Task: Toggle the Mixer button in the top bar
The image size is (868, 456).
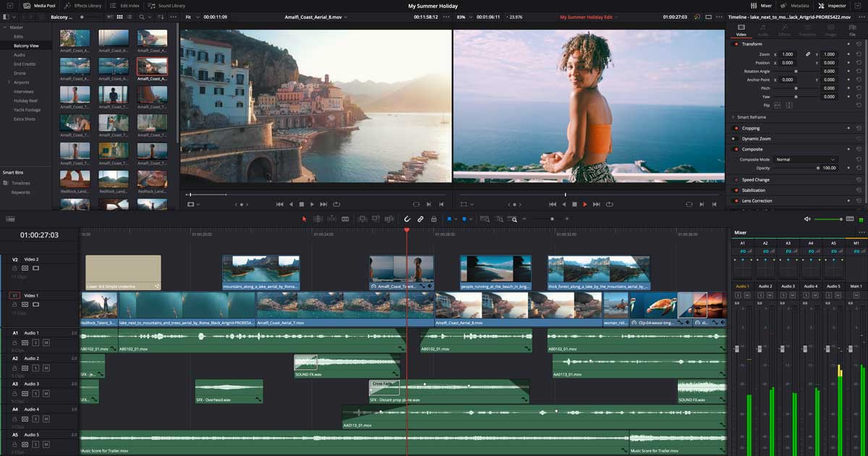Action: 760,5
